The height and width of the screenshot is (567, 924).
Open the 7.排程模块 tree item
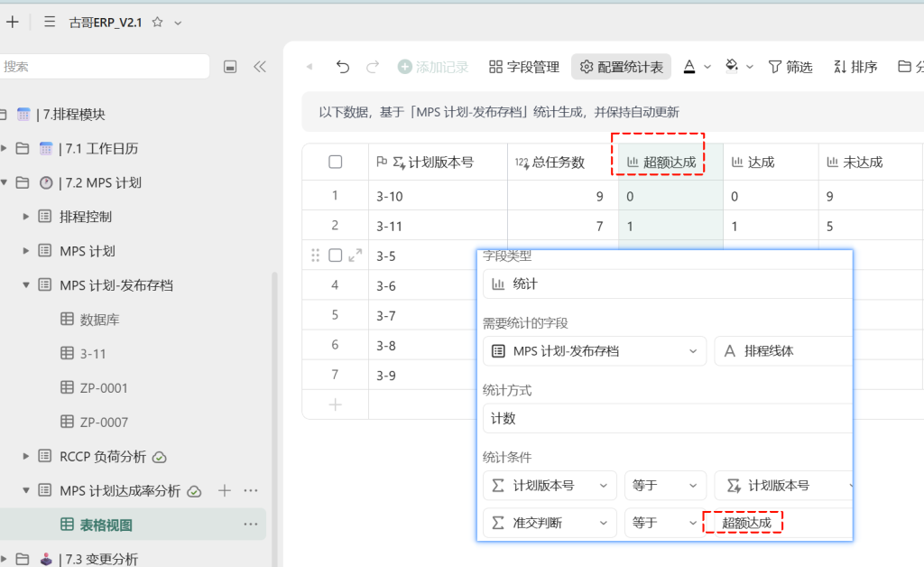pyautogui.click(x=74, y=115)
